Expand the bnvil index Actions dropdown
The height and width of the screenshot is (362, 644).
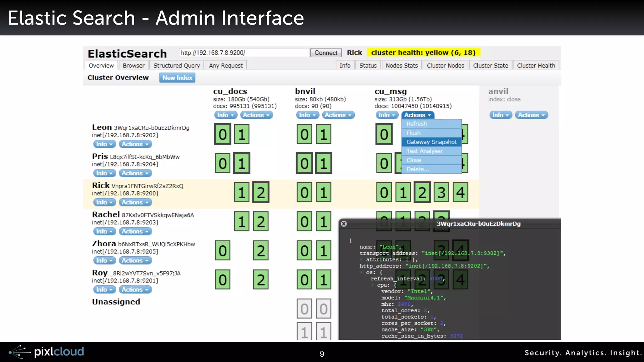[x=338, y=115]
